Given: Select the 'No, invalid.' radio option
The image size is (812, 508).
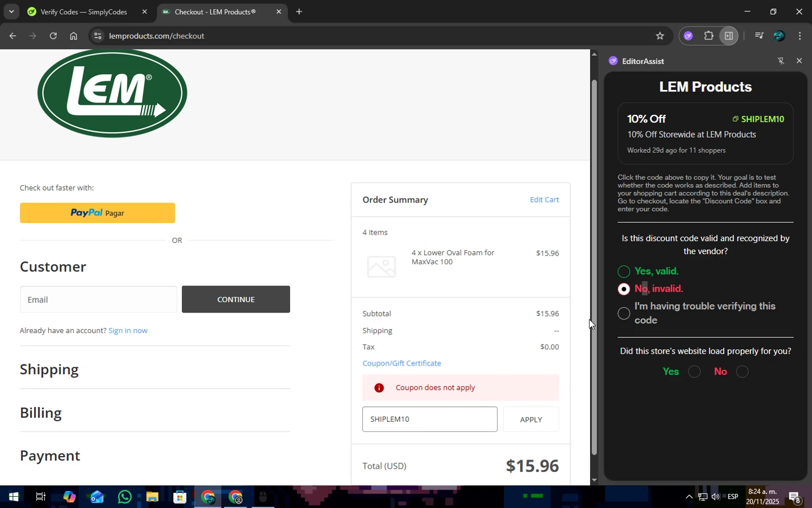Looking at the screenshot, I should [624, 289].
